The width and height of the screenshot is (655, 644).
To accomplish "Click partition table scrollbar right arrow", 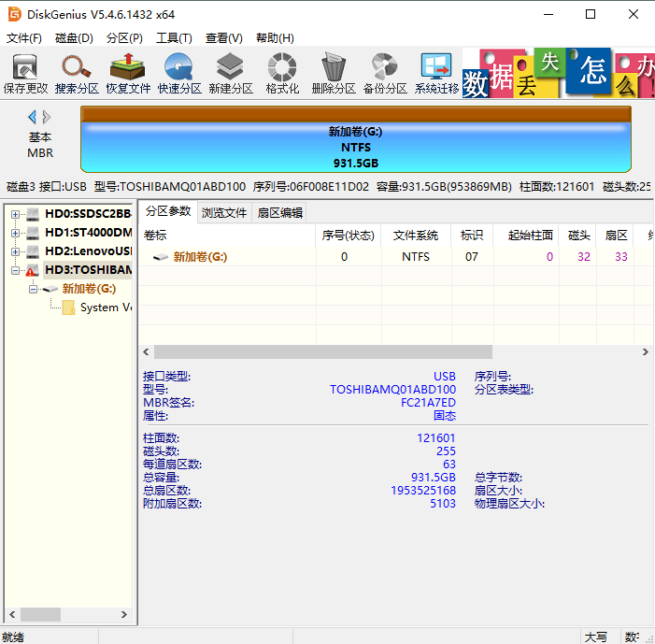I will coord(646,351).
